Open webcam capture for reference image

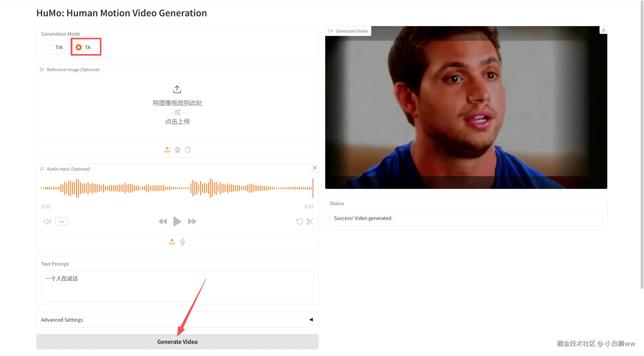(177, 150)
